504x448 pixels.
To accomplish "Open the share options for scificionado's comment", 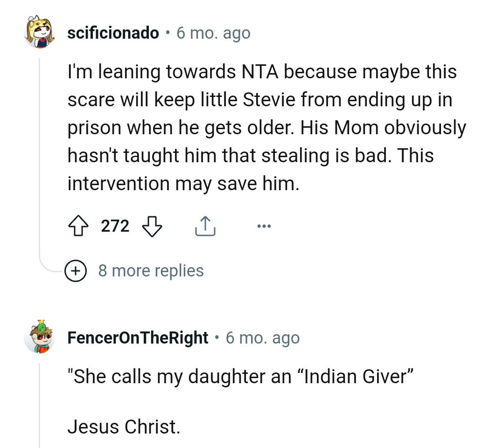I will 204,226.
